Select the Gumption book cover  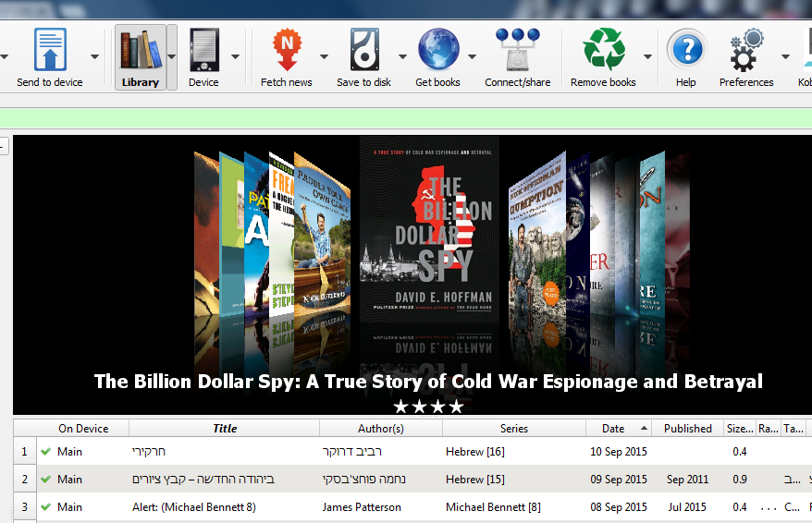click(x=537, y=236)
